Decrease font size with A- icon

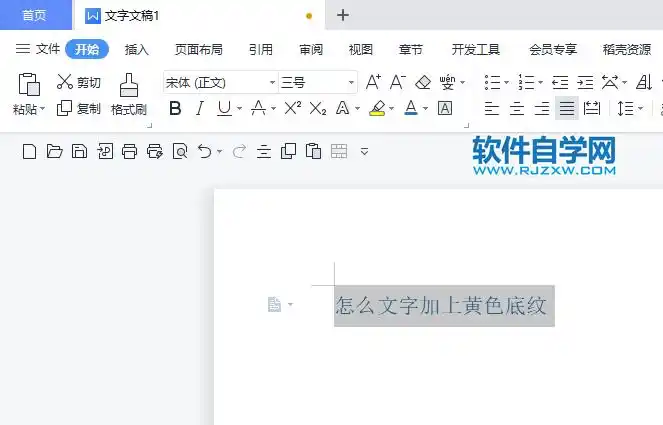pos(398,82)
